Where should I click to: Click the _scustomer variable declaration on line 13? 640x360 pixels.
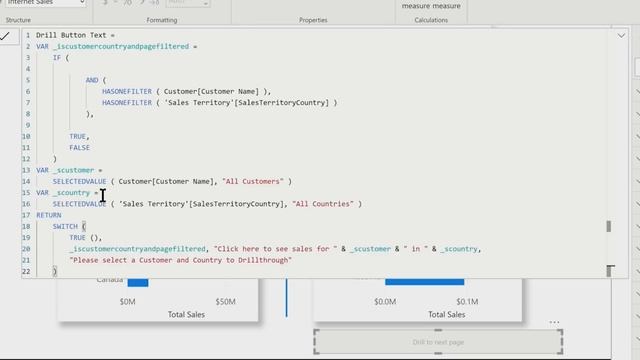pos(73,170)
